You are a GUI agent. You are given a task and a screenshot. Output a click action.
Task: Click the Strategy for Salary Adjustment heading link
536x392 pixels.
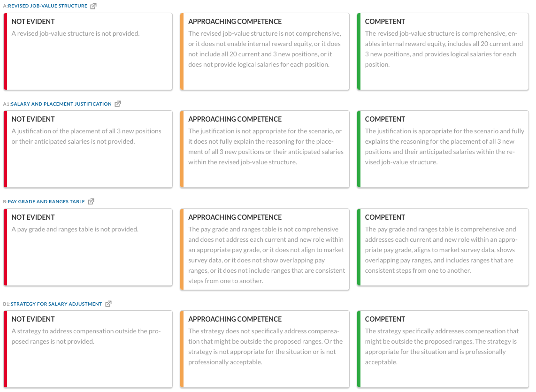tap(56, 304)
